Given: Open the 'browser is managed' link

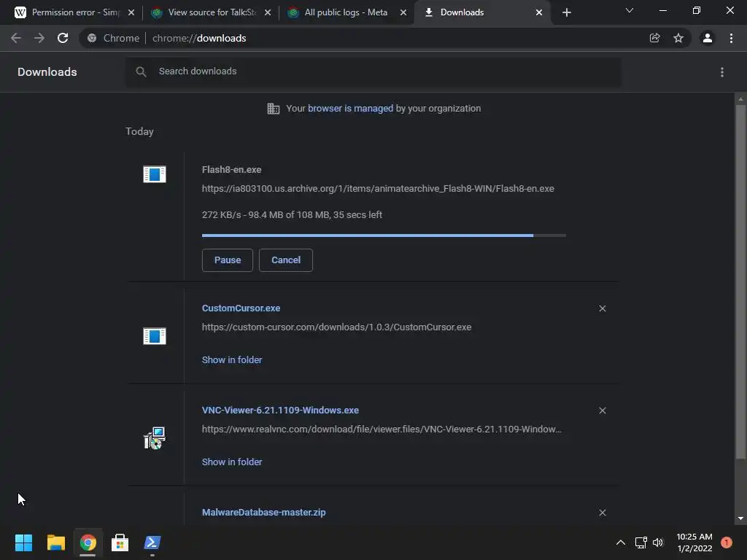Looking at the screenshot, I should tap(351, 109).
